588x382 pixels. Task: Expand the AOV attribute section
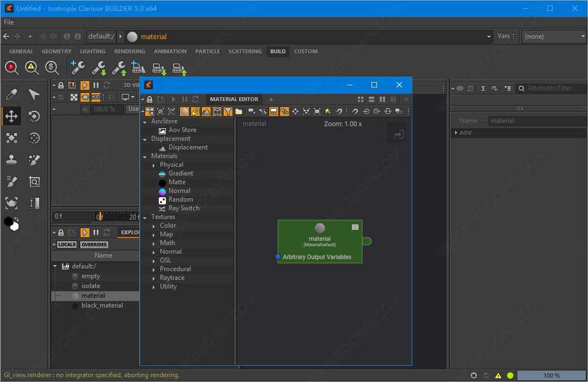(456, 133)
